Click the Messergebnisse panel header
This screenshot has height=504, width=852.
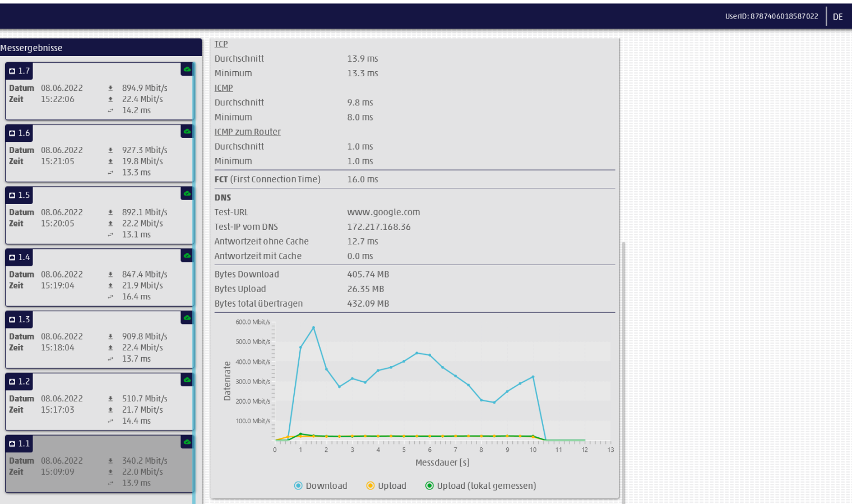[101, 48]
